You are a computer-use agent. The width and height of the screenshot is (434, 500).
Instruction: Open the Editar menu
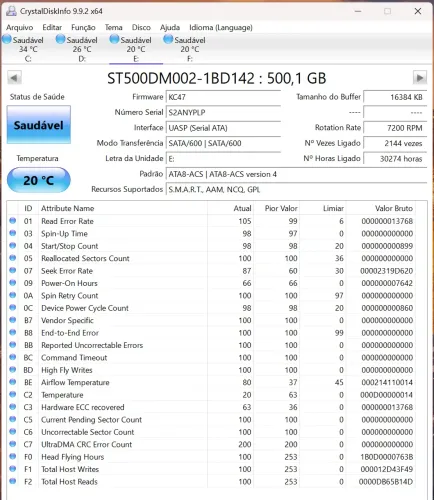click(52, 27)
